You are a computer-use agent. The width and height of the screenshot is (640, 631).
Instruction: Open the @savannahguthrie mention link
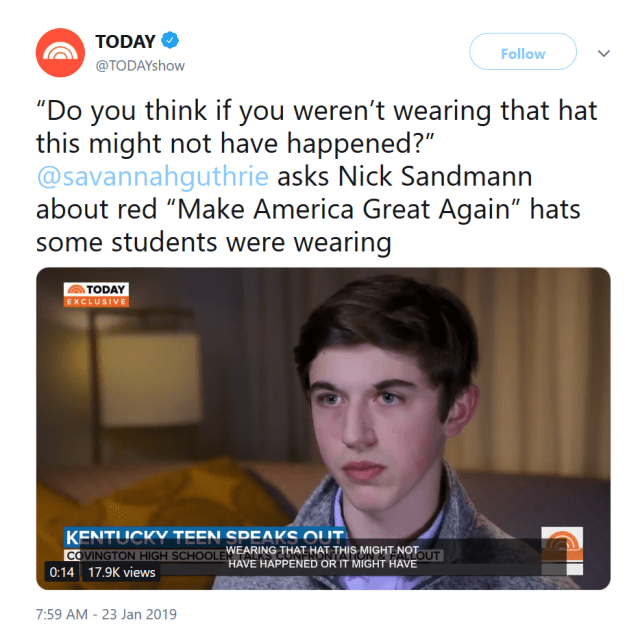click(x=153, y=176)
